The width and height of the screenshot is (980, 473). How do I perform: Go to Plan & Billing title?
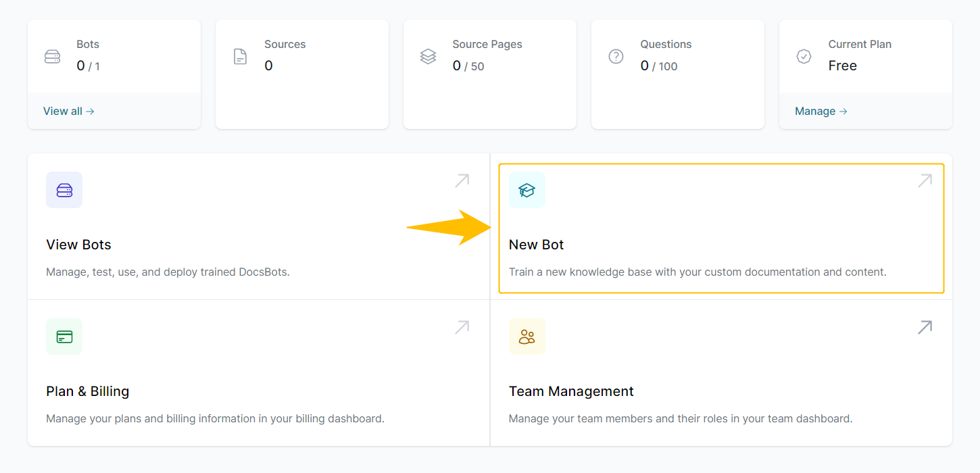tap(88, 391)
